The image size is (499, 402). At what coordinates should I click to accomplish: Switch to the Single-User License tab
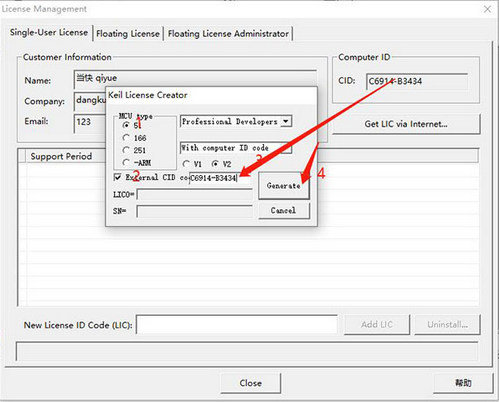click(49, 32)
